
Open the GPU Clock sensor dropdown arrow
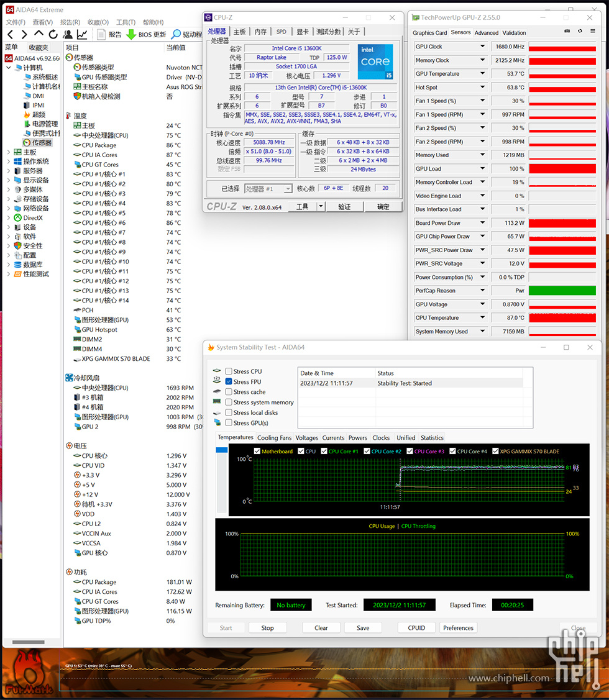click(483, 47)
